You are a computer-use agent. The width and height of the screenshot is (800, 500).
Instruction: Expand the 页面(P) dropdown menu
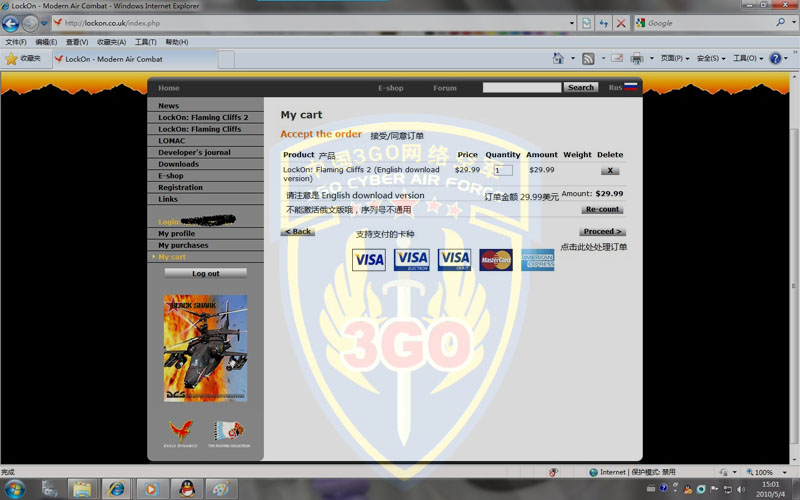pos(674,59)
